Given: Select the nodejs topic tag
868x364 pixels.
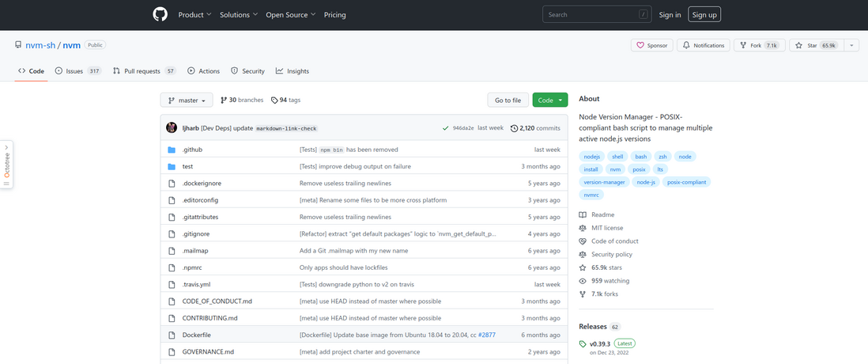Looking at the screenshot, I should [x=592, y=157].
